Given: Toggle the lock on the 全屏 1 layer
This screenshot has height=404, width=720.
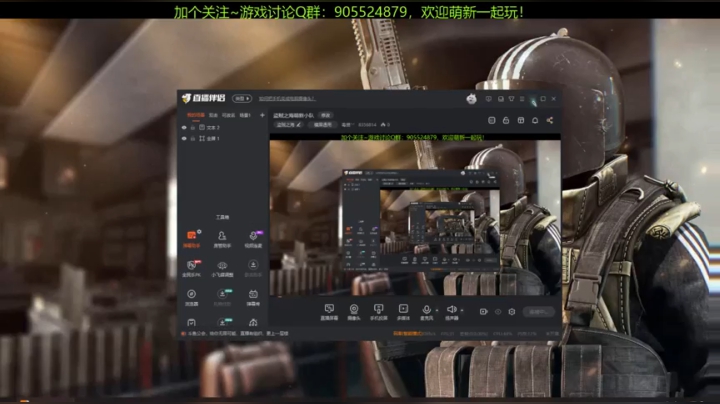Looking at the screenshot, I should tap(193, 138).
